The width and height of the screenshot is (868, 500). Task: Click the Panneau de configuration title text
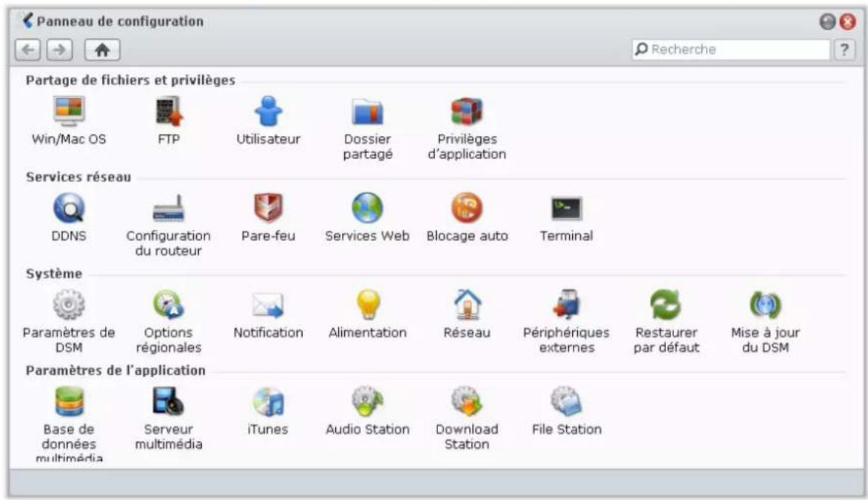coord(120,21)
